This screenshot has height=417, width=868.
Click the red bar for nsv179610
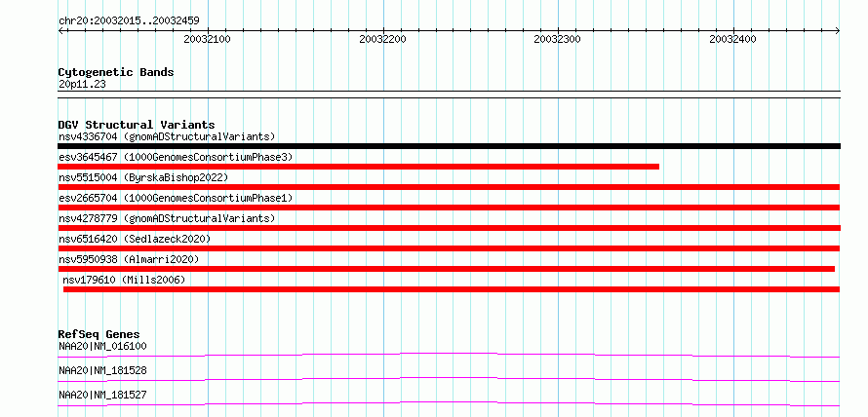[452, 289]
